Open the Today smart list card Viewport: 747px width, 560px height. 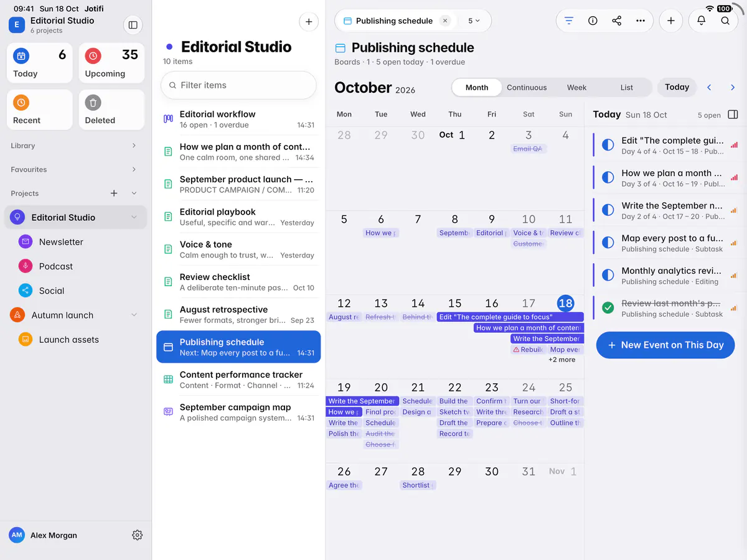40,63
